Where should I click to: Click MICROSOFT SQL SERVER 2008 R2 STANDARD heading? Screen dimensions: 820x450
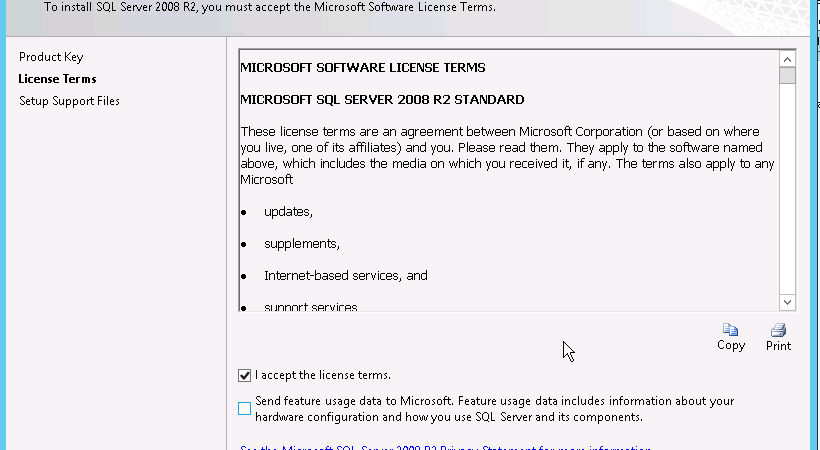click(x=382, y=99)
